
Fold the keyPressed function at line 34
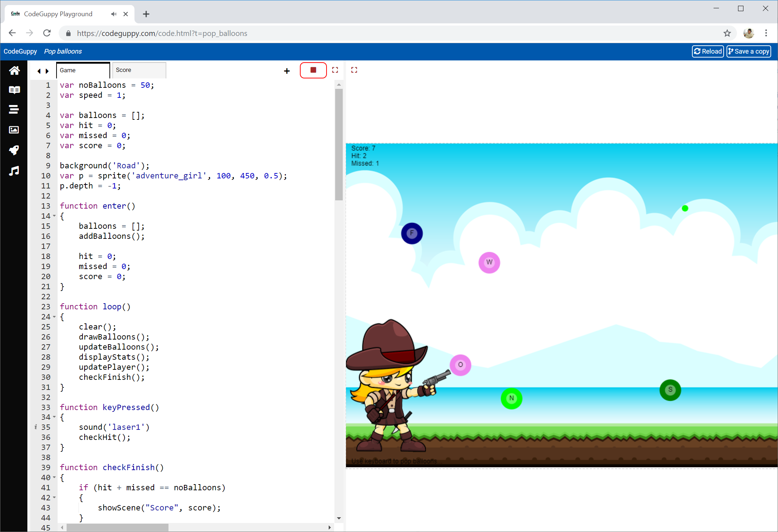[x=54, y=417]
